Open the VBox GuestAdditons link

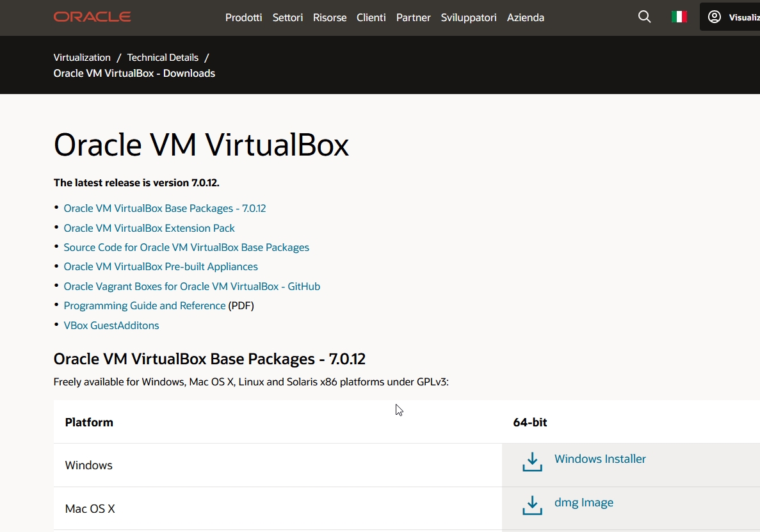pos(111,325)
